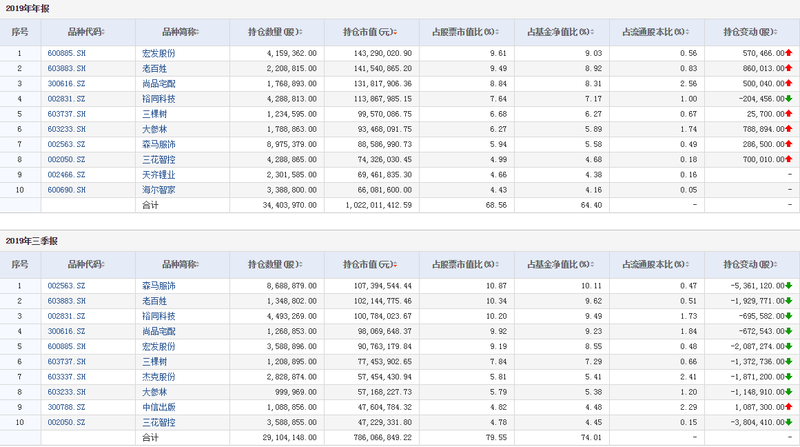
Task: Open stock code link 600690.SH
Action: [67, 190]
